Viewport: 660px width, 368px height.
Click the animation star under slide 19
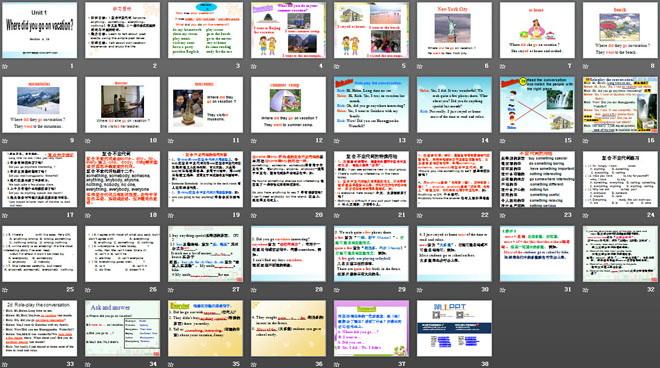click(170, 215)
